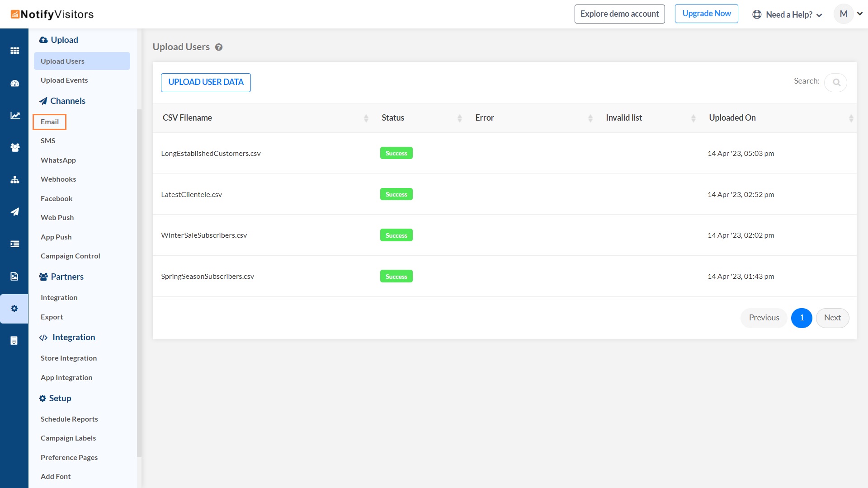868x488 pixels.
Task: Click Explore demo account button
Action: (x=619, y=14)
